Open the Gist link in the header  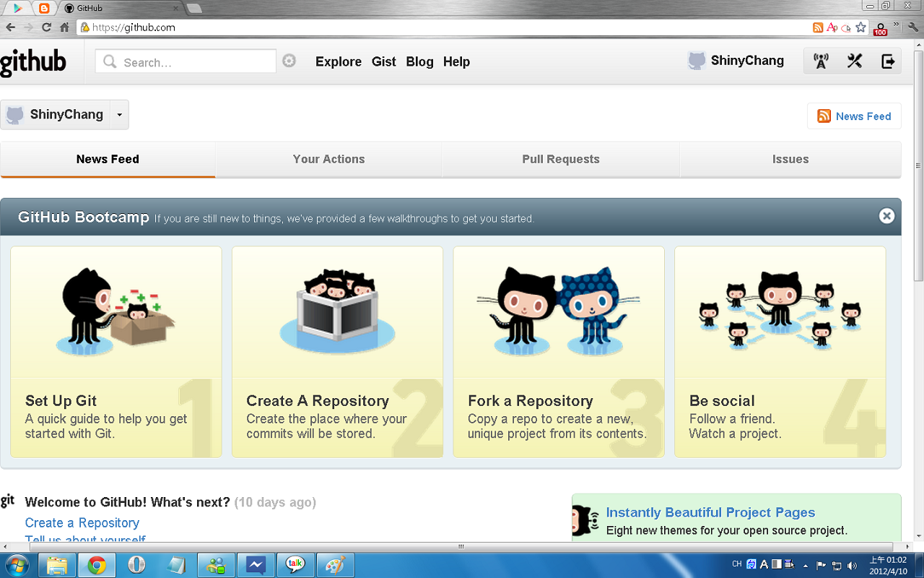point(384,61)
